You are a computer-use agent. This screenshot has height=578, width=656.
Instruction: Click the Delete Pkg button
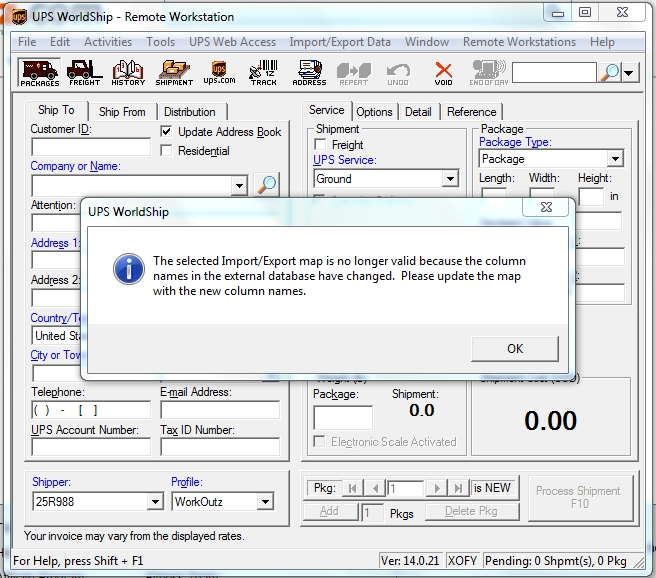(472, 511)
